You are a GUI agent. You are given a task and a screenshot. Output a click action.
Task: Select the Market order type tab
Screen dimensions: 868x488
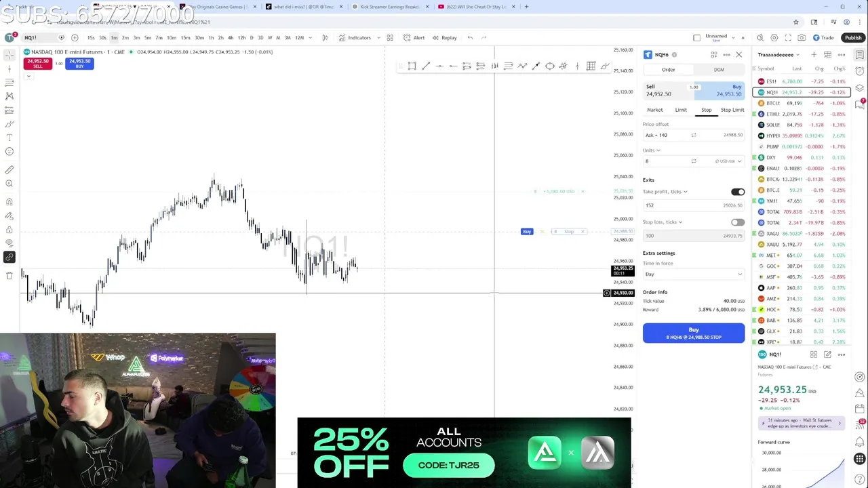[x=655, y=110]
